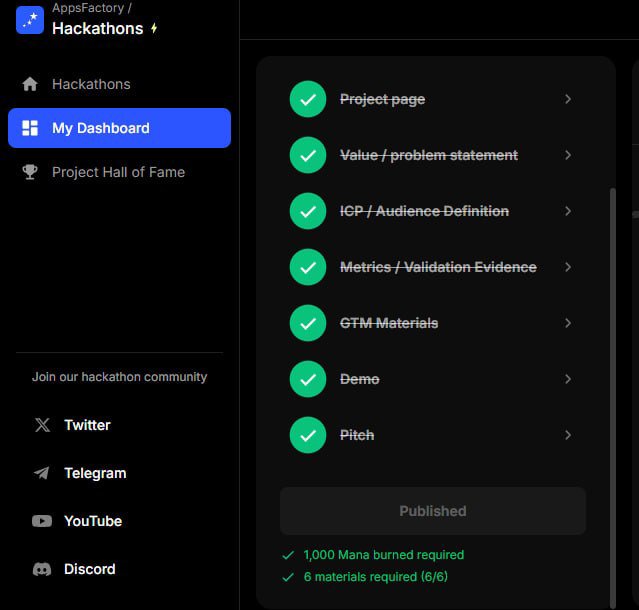Expand the Metrics / Validation Evidence chevron
639x610 pixels.
coord(568,267)
